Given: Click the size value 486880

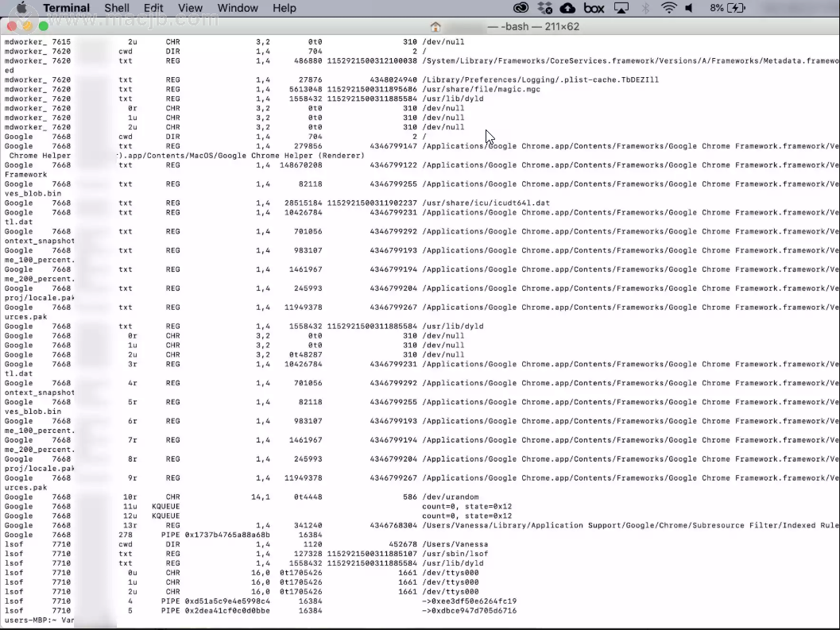Looking at the screenshot, I should click(x=308, y=61).
